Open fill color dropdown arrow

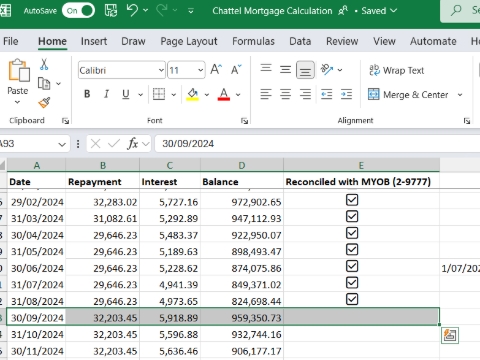pyautogui.click(x=207, y=95)
